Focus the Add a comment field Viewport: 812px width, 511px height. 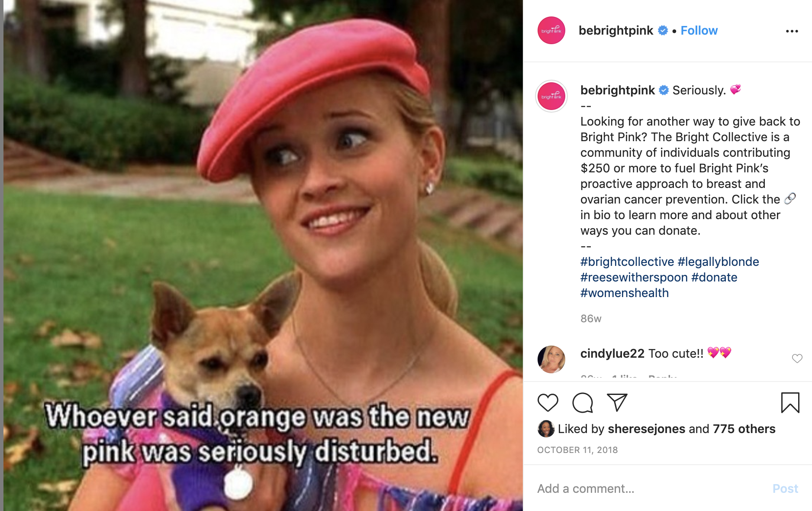[649, 488]
